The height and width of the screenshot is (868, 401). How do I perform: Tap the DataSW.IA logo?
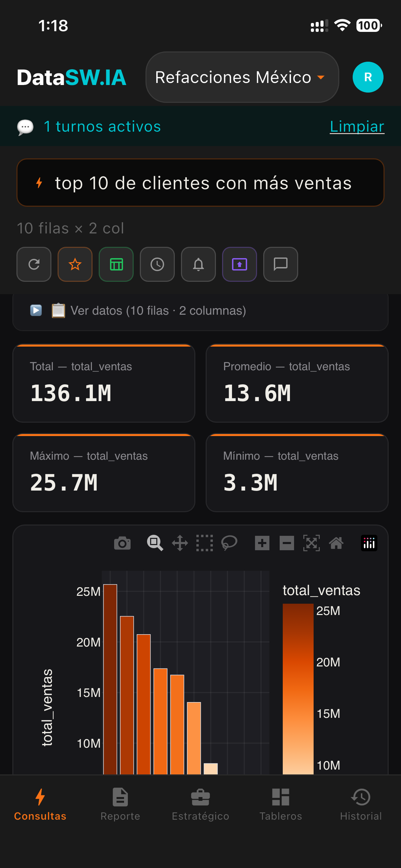point(72,77)
